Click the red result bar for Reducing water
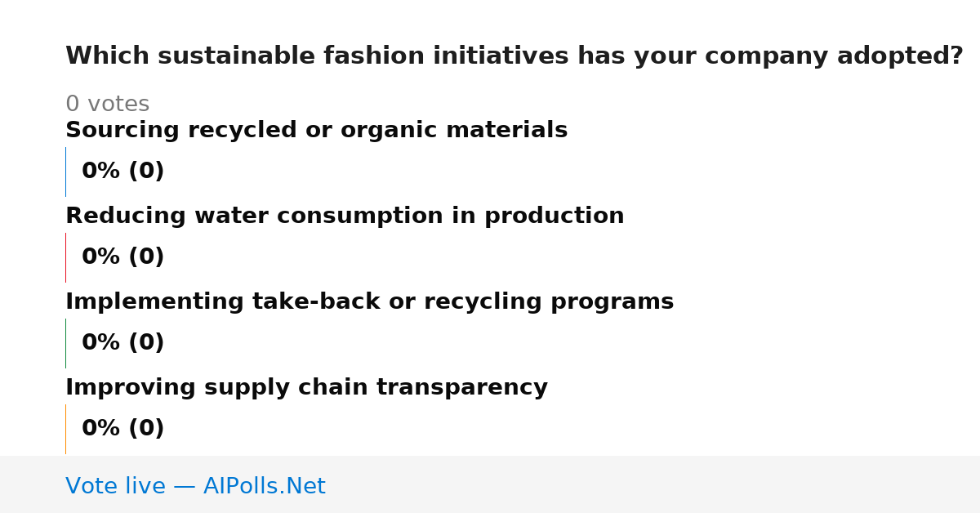Screen dimensions: 980x513 pyautogui.click(x=65, y=257)
